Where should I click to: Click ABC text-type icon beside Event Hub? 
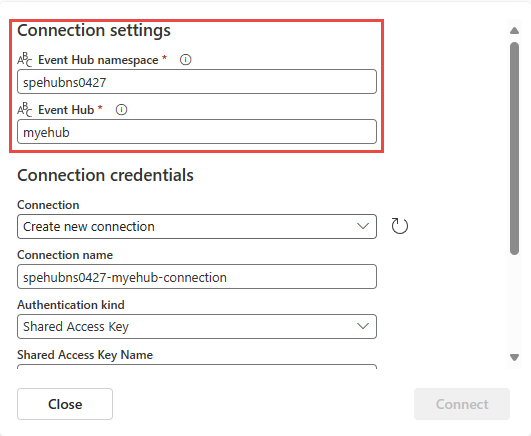tap(25, 109)
